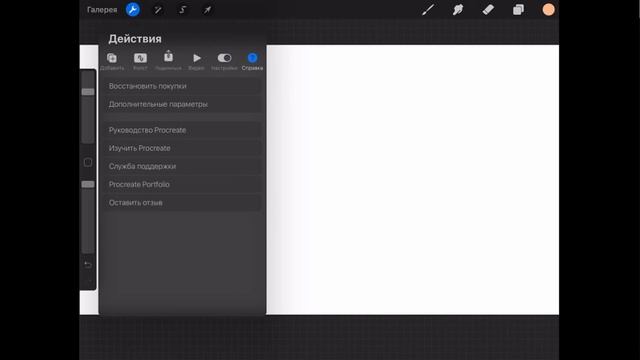
Task: Switch to the Поделиться (Share) tab
Action: click(168, 61)
